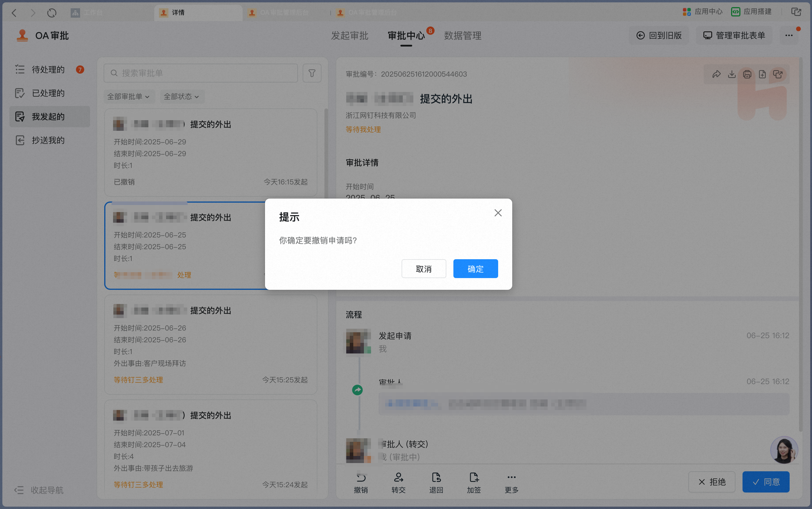The width and height of the screenshot is (812, 509).
Task: Go back with the browser back arrow
Action: point(14,13)
